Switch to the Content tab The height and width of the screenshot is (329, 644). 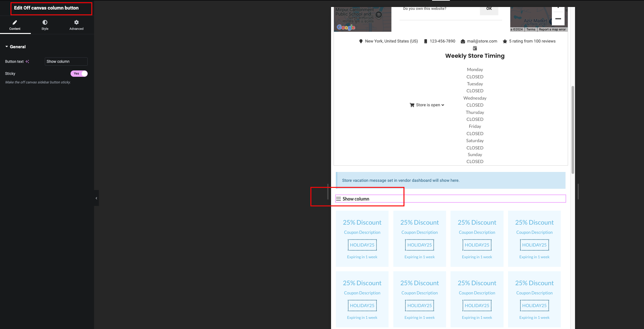pyautogui.click(x=15, y=25)
